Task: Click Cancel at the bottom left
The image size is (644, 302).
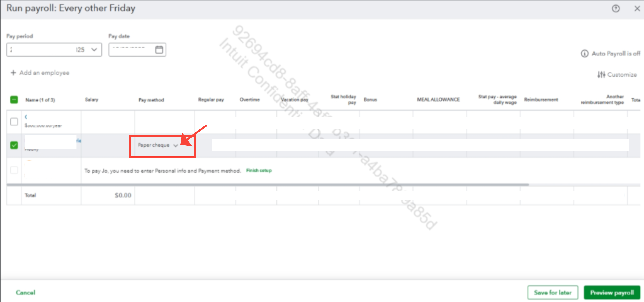Action: (x=25, y=293)
